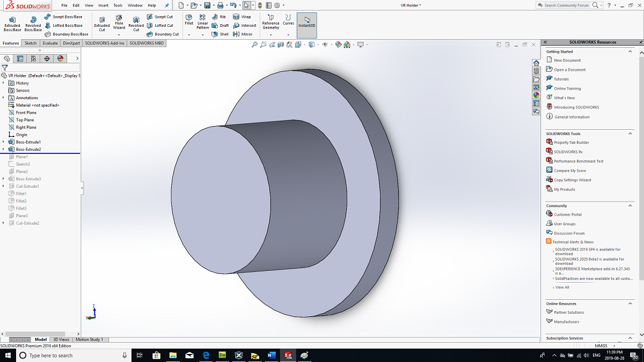644x362 pixels.
Task: Click the Rebuild traffic-light icon
Action: click(x=260, y=5)
